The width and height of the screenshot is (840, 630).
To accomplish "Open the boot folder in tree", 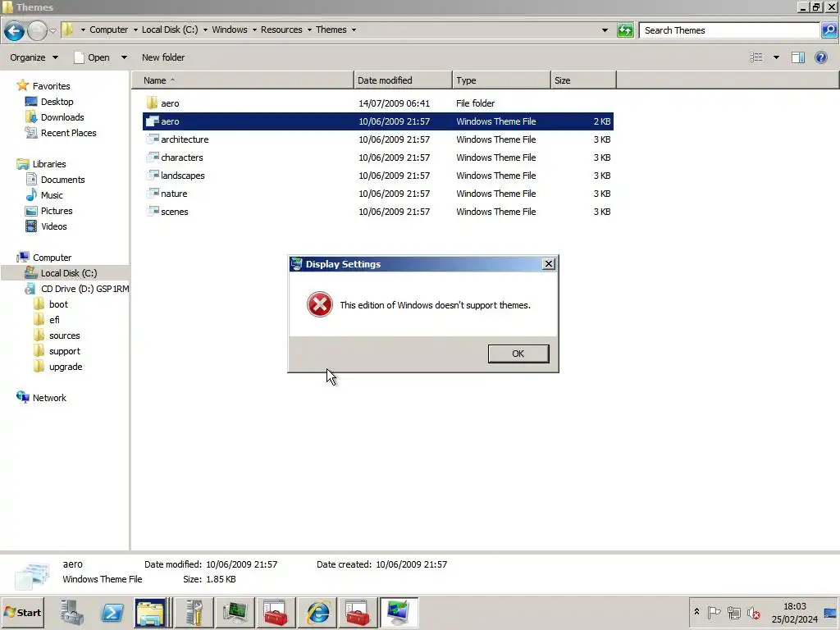I will (51, 304).
